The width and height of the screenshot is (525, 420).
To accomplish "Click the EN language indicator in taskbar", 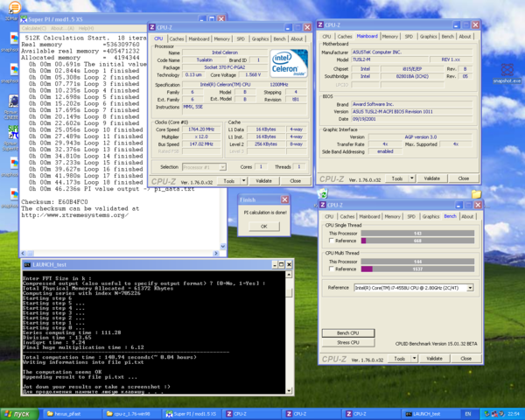I will [x=468, y=414].
